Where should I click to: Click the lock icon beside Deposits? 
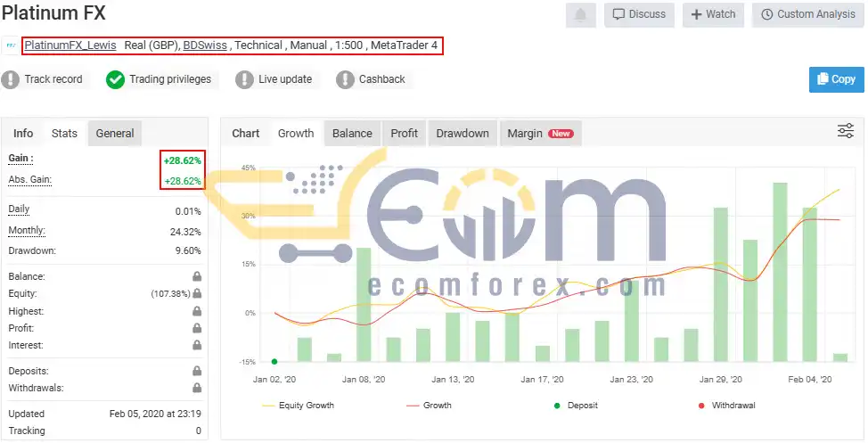(x=197, y=371)
